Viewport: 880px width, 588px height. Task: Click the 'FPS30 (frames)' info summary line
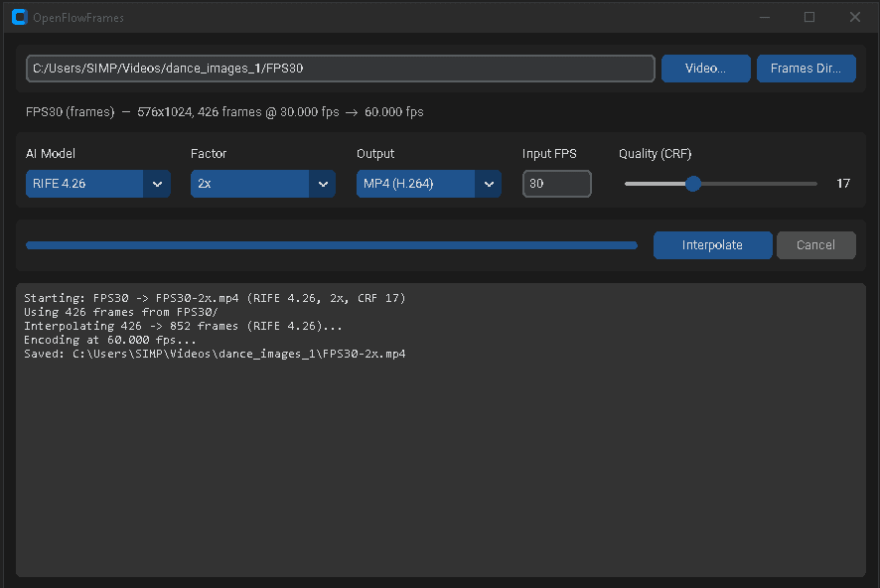click(x=224, y=112)
